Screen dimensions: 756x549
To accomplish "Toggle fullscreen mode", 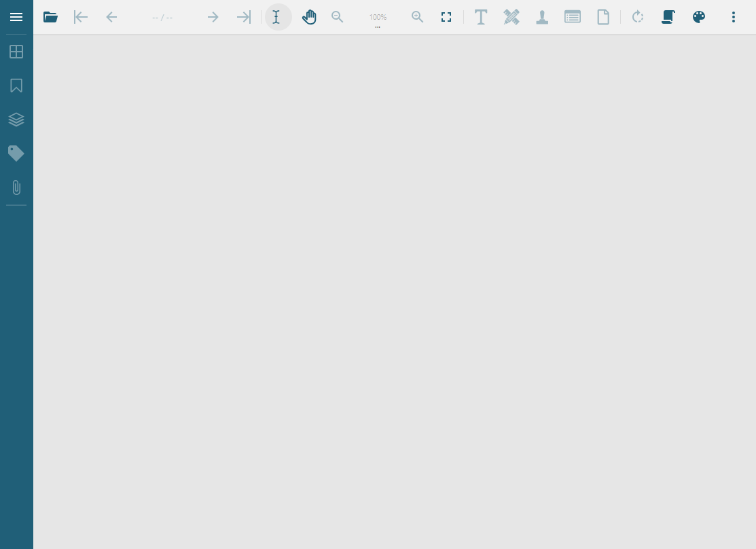I will click(x=446, y=17).
